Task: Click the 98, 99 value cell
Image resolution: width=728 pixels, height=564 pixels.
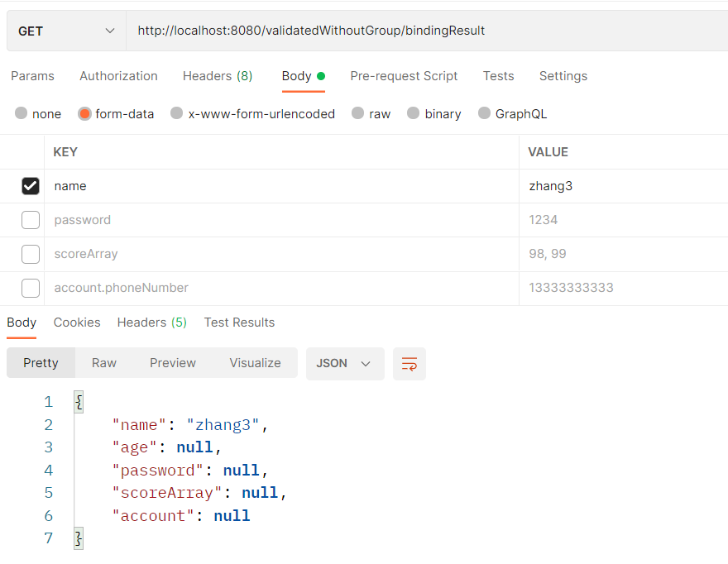Action: (x=624, y=255)
